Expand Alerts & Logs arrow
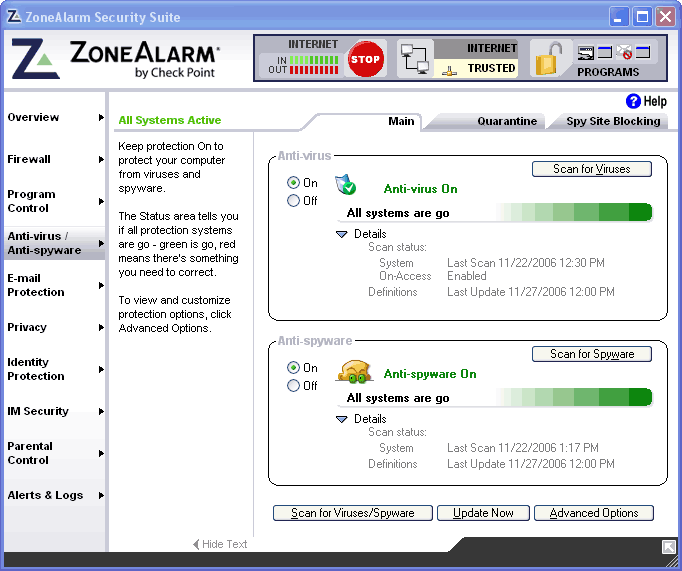 pos(101,495)
